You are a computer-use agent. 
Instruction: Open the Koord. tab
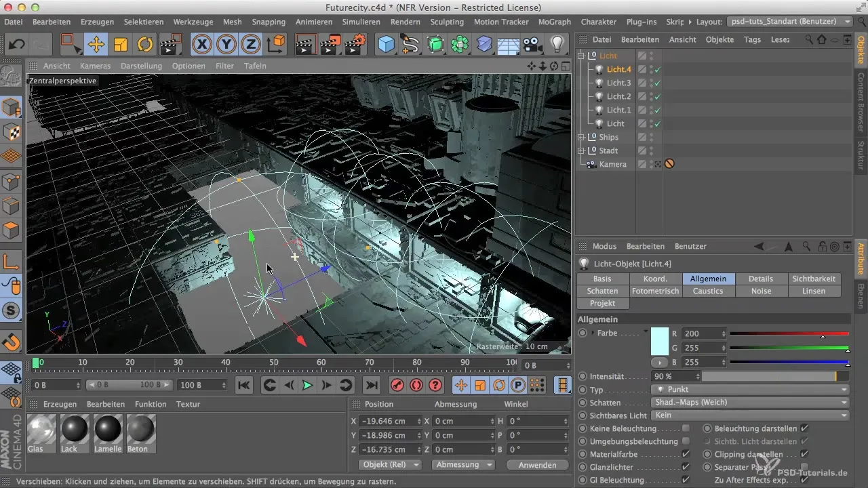pyautogui.click(x=655, y=279)
